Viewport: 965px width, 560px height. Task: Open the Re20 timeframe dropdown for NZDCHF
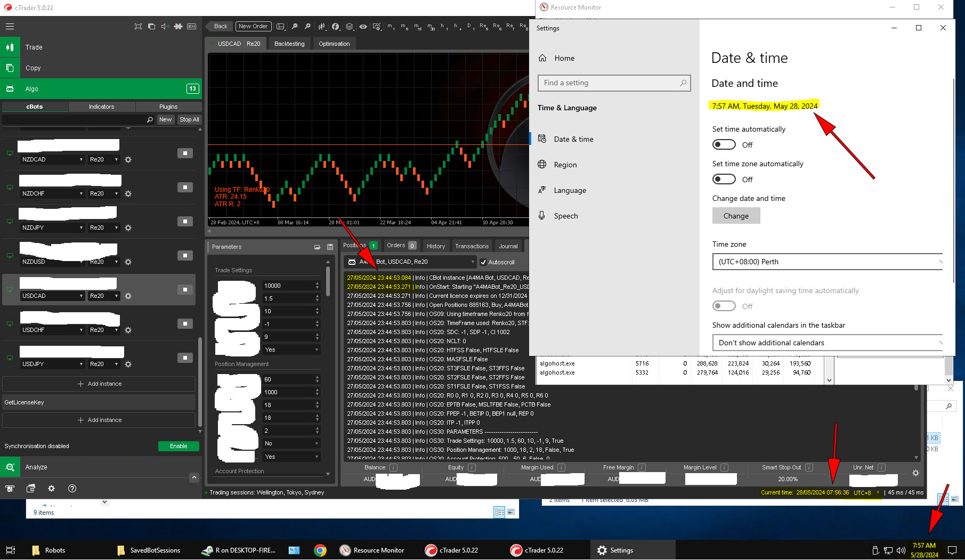(x=104, y=193)
